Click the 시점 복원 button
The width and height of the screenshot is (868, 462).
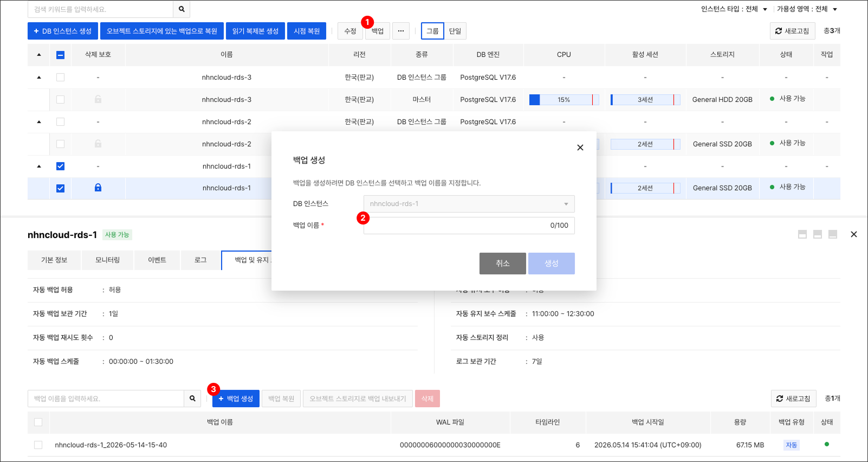pyautogui.click(x=307, y=31)
